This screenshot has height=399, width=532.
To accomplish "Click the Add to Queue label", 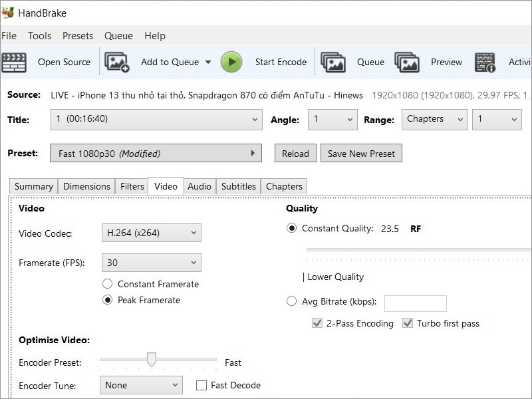I will 170,62.
